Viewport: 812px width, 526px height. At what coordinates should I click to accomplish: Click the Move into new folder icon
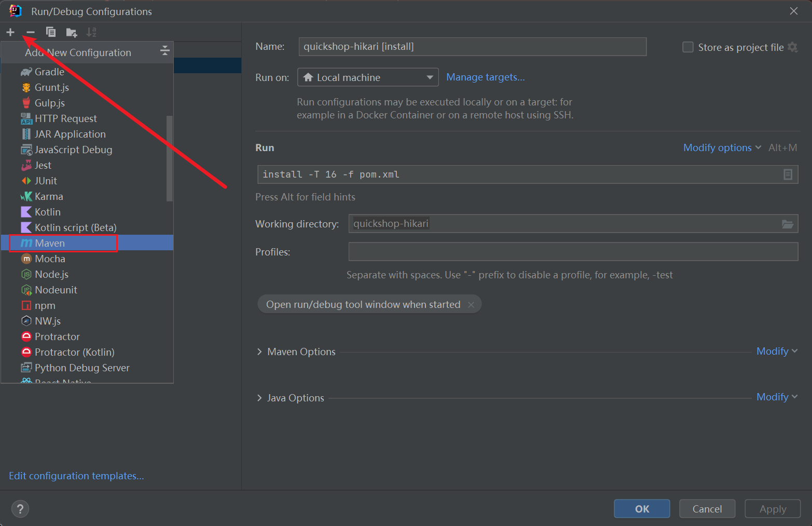pyautogui.click(x=72, y=33)
